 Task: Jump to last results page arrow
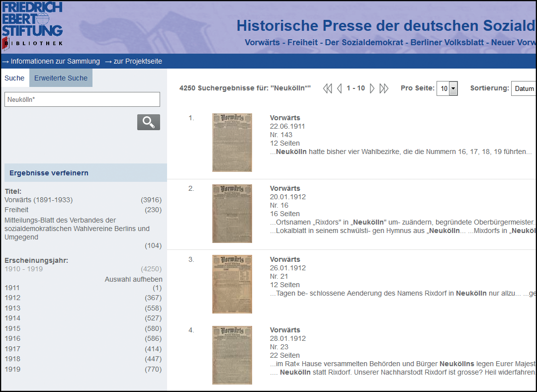[384, 88]
